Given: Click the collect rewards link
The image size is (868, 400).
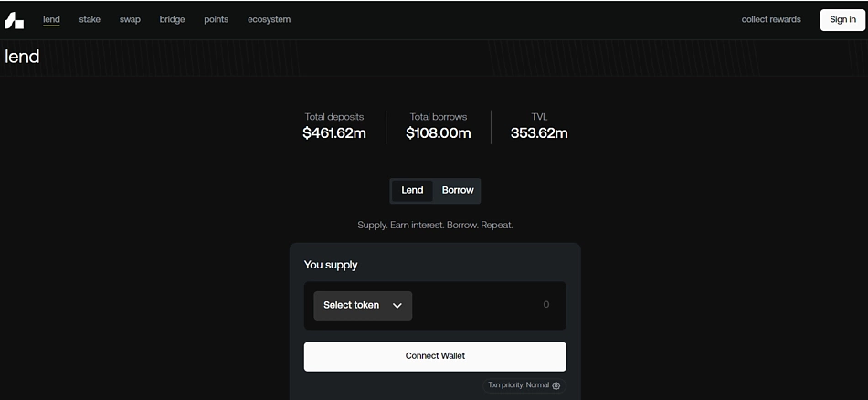Looking at the screenshot, I should click(x=771, y=19).
